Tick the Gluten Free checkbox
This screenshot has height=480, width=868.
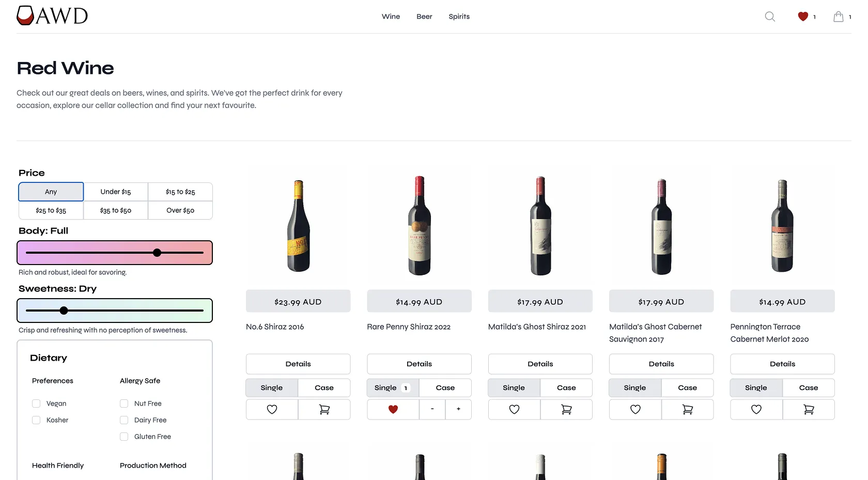(124, 437)
